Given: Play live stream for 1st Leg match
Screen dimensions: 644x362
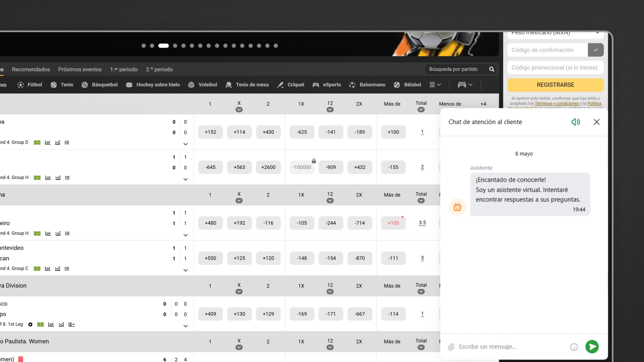Looking at the screenshot, I should pyautogui.click(x=30, y=324).
